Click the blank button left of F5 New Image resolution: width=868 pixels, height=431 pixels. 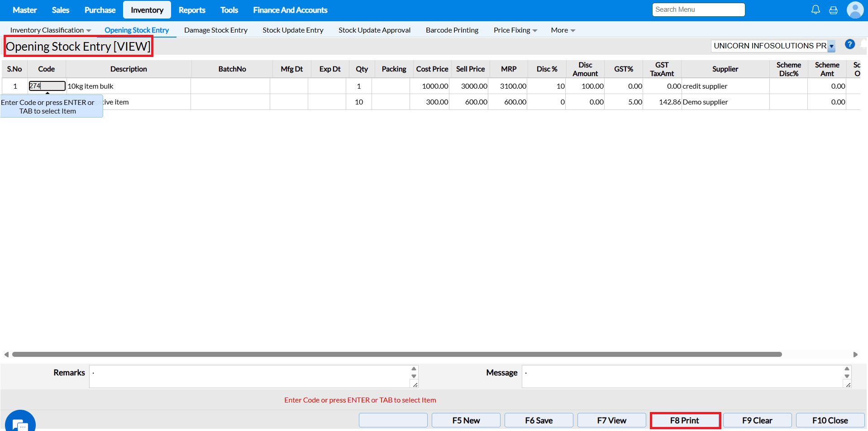pyautogui.click(x=393, y=420)
